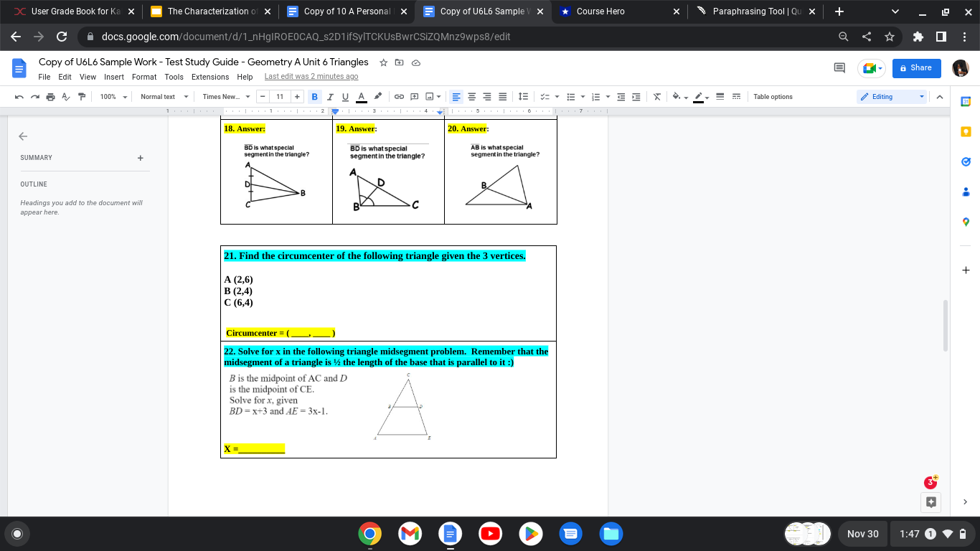Insert an image
Screen dimensions: 980x551
click(x=430, y=96)
